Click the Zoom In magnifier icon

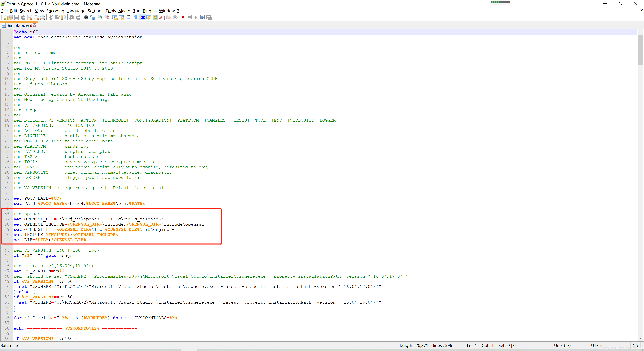click(x=100, y=17)
